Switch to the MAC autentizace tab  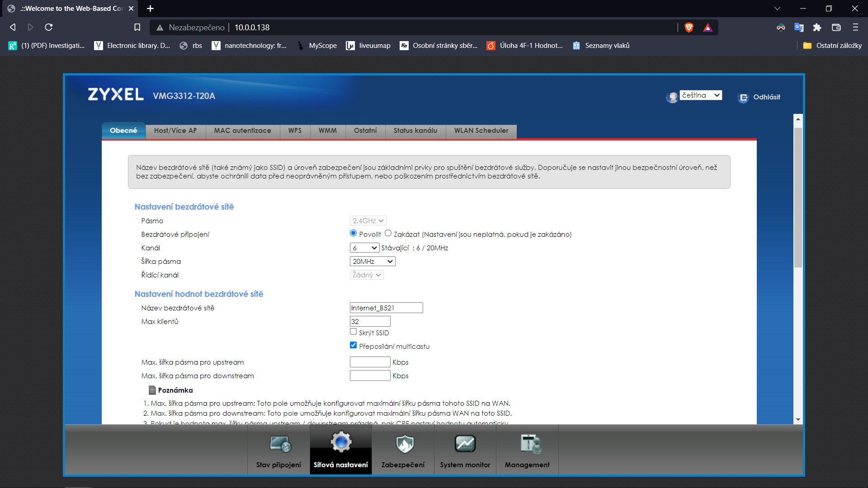[242, 131]
